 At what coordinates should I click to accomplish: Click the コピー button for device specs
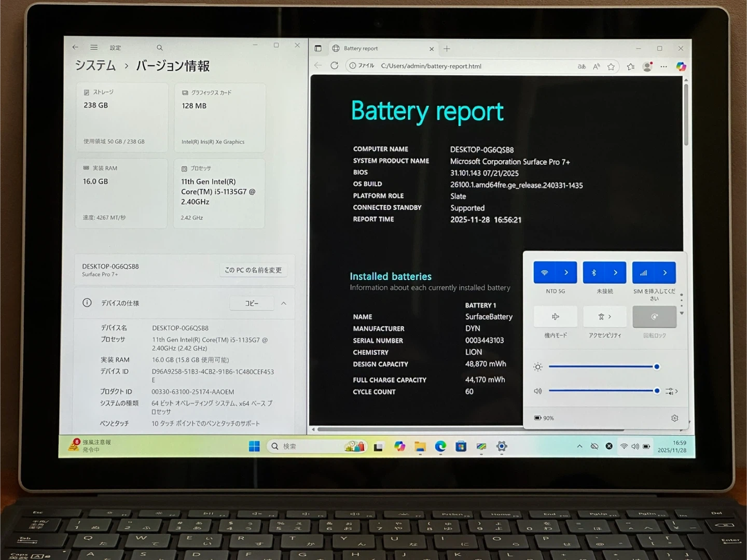(252, 303)
